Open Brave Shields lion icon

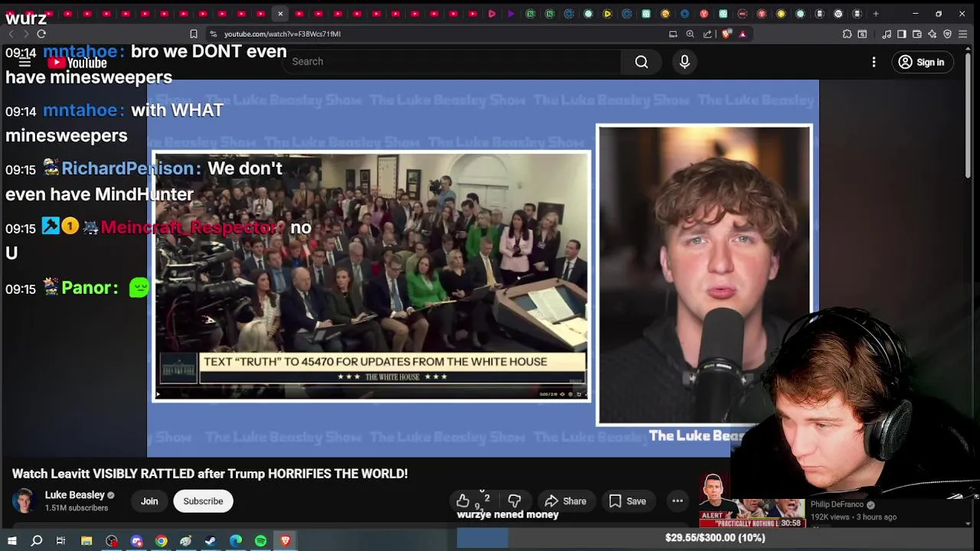click(726, 34)
